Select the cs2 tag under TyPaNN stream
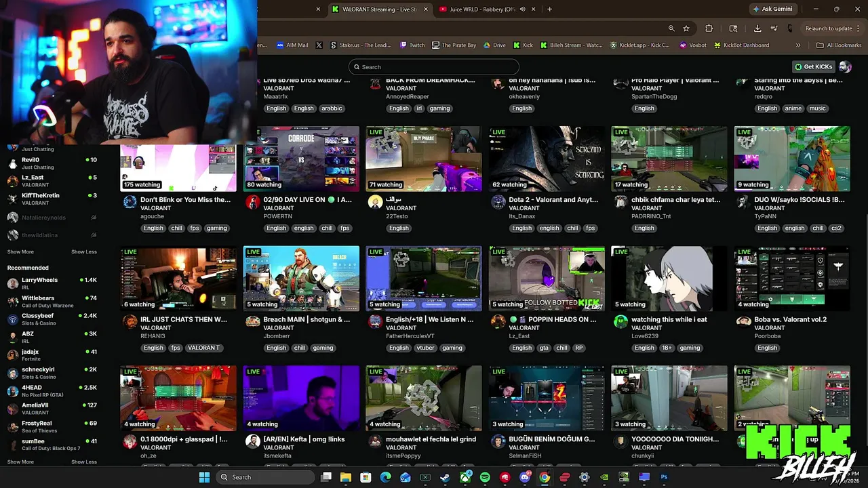 pyautogui.click(x=836, y=228)
